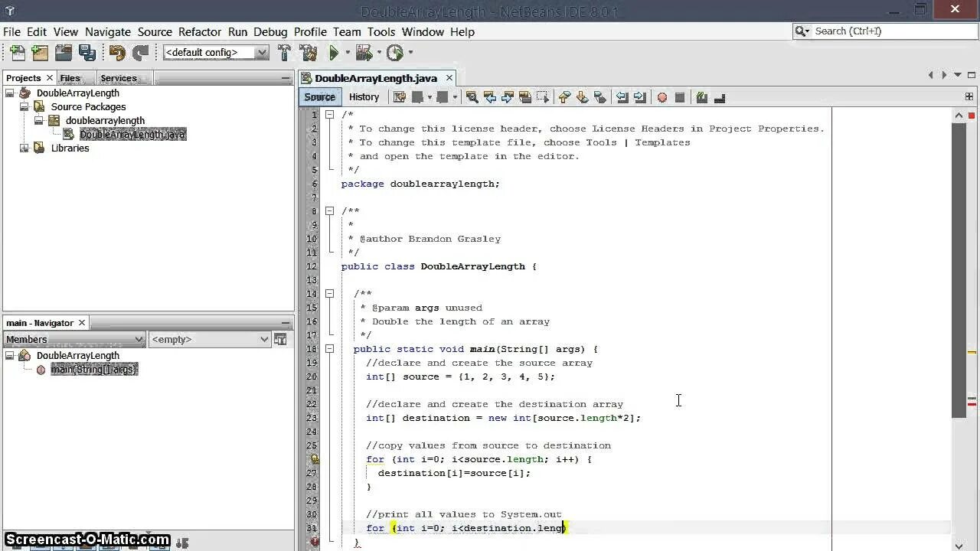Open the Profile Project dropdown arrow
Image resolution: width=980 pixels, height=551 pixels.
click(x=410, y=53)
